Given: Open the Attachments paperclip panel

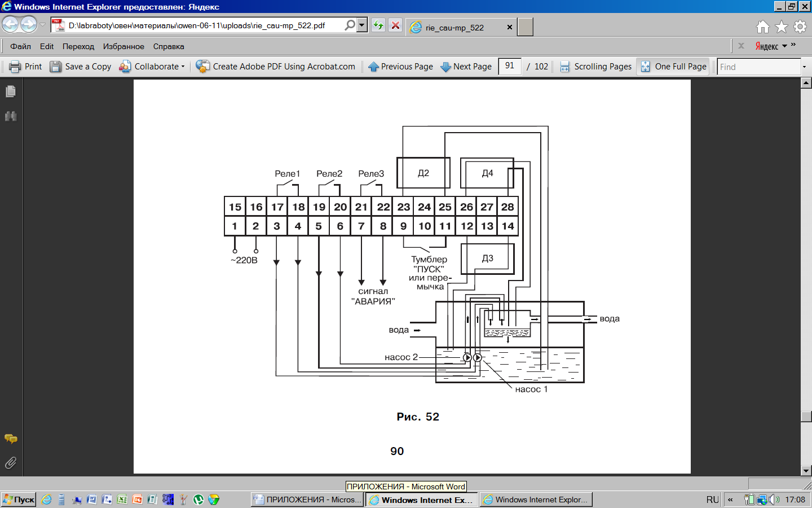Looking at the screenshot, I should [11, 463].
